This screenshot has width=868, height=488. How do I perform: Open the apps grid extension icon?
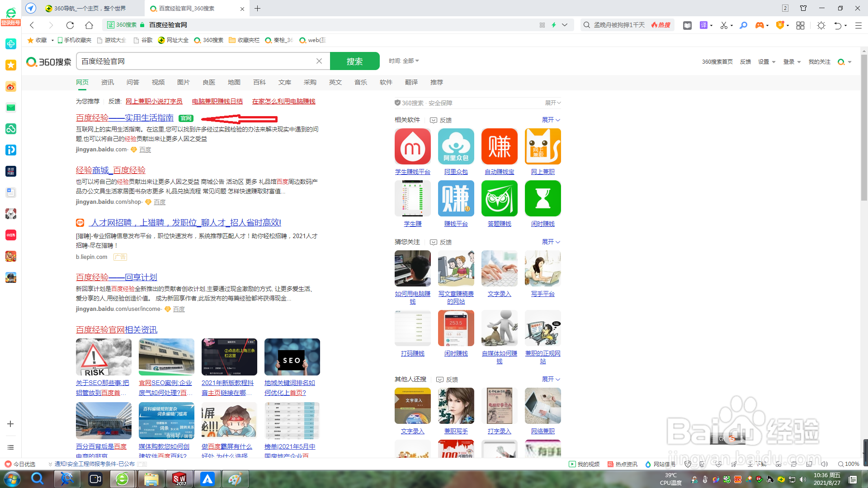pos(800,25)
